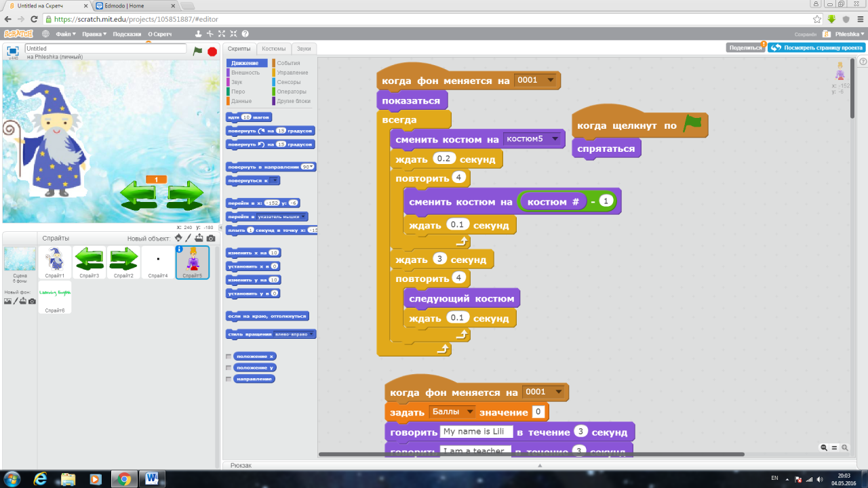Reset the scripts area zoom
The width and height of the screenshot is (868, 488).
(834, 447)
